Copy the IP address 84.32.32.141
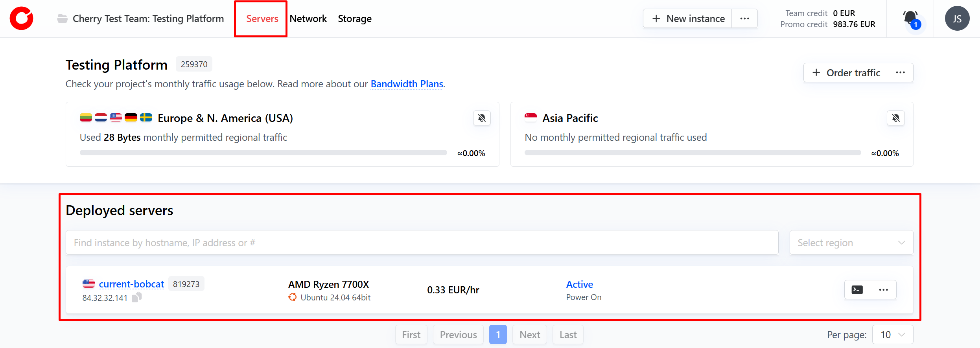 point(136,298)
